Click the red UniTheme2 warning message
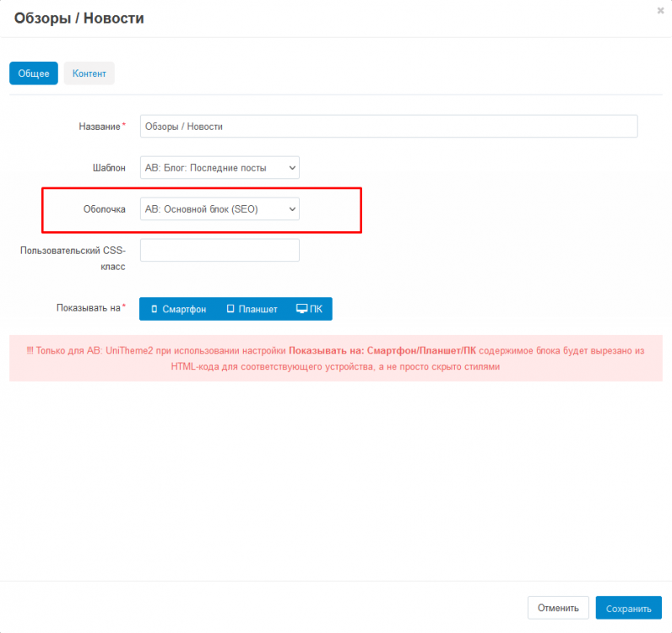The height and width of the screenshot is (633, 672). click(335, 358)
